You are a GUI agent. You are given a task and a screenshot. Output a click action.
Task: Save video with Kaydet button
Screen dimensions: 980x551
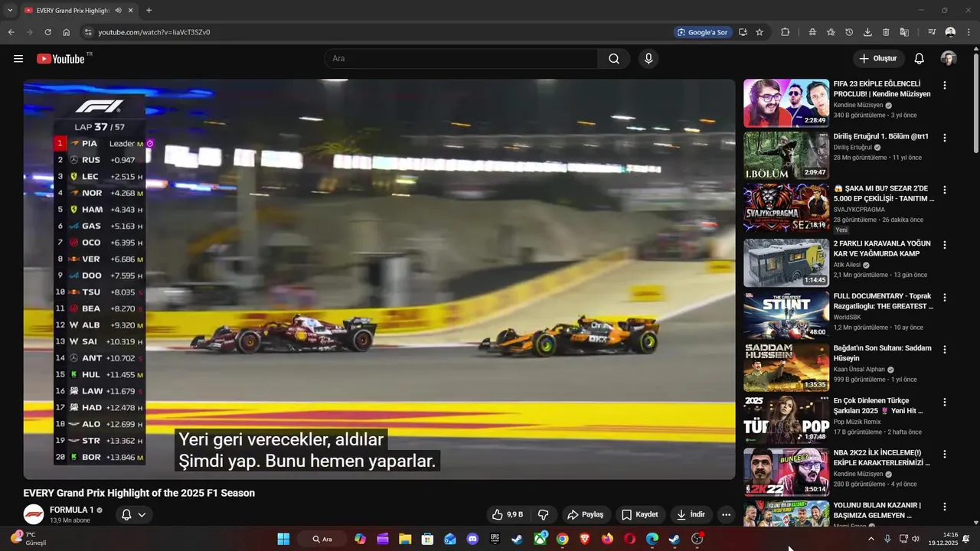(x=639, y=515)
